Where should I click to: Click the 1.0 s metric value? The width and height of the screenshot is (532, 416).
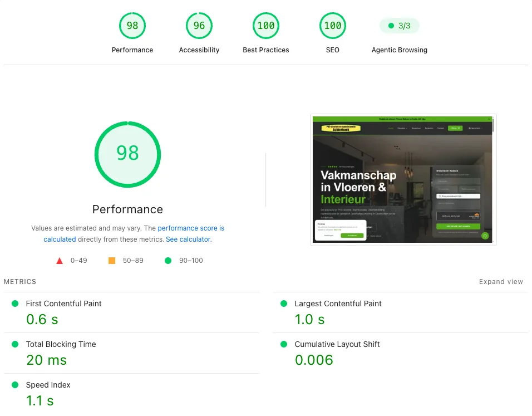[309, 319]
